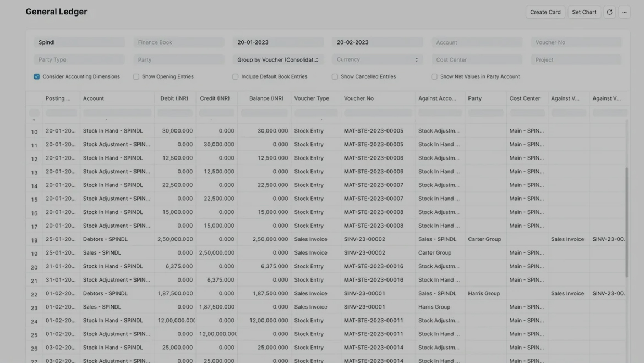This screenshot has width=644, height=363.
Task: Focus the Voucher No filter input
Action: coord(576,42)
